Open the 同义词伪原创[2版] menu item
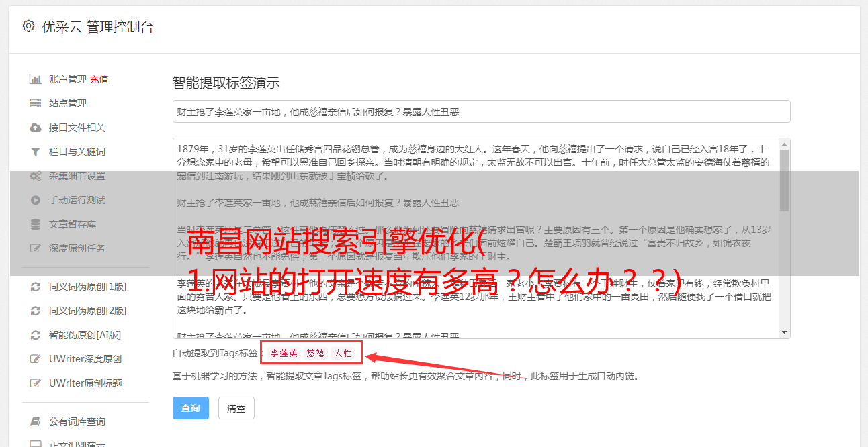This screenshot has height=447, width=868. click(87, 311)
